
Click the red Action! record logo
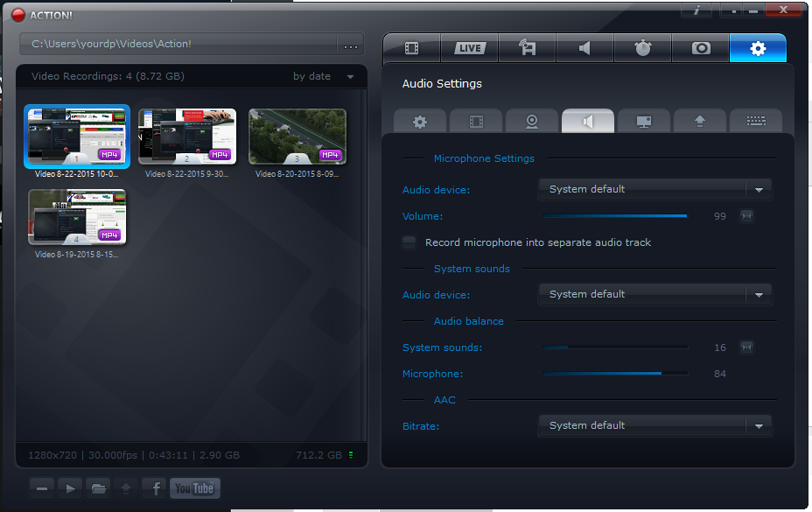click(18, 15)
